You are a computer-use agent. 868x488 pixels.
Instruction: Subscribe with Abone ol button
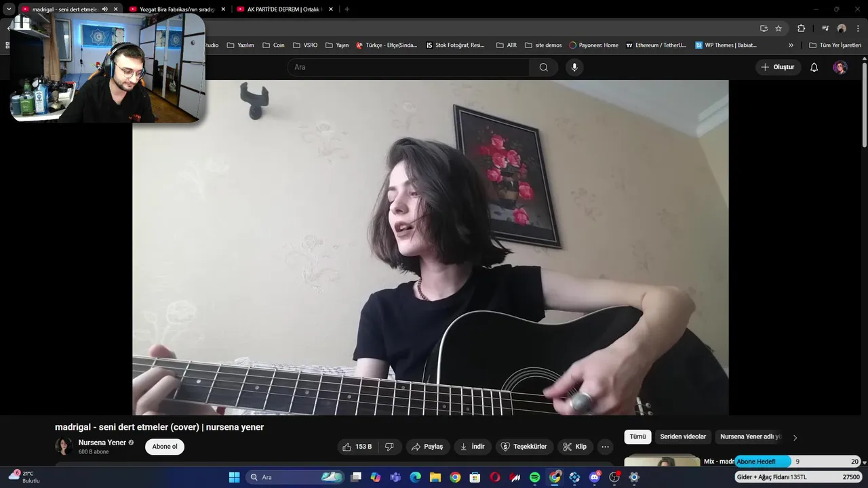point(165,447)
